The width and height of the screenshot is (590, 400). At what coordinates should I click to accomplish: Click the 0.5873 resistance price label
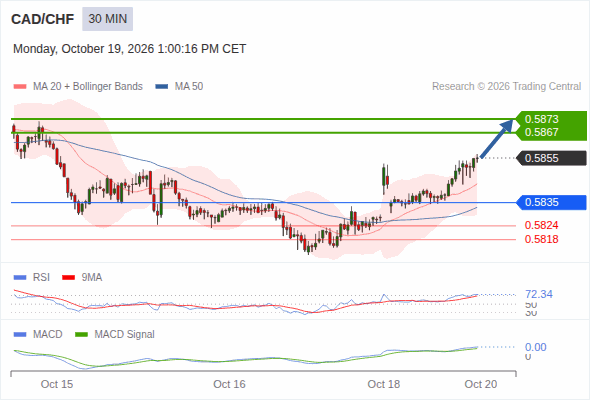[541, 119]
